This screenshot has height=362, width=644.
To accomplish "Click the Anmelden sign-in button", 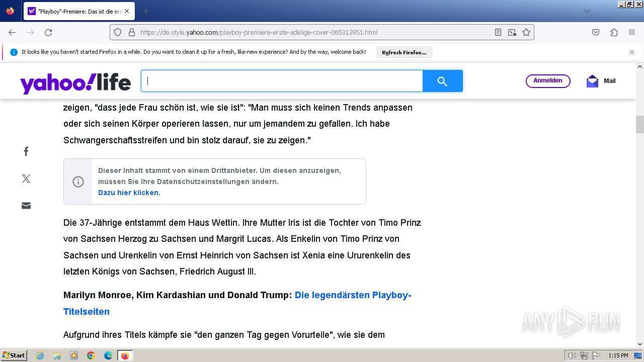I will pyautogui.click(x=548, y=81).
